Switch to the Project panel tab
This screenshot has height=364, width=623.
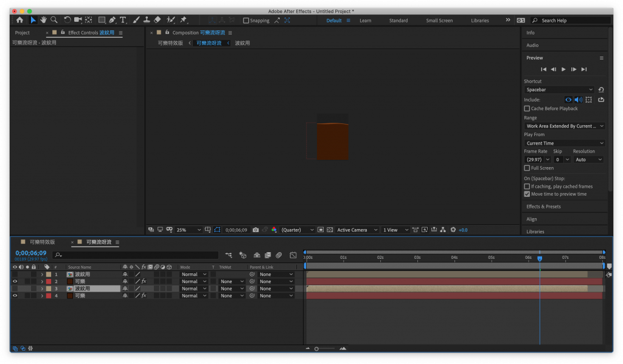[x=23, y=33]
